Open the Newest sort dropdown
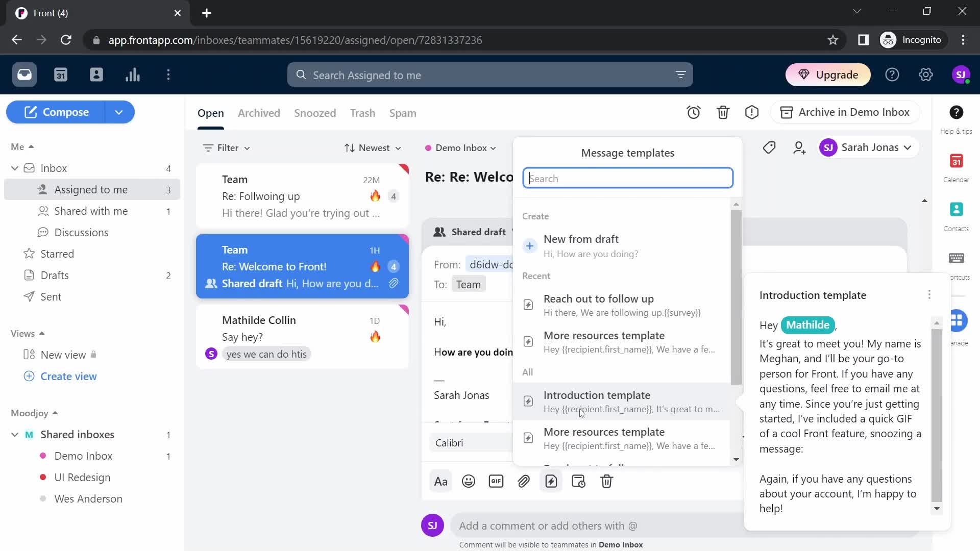This screenshot has height=551, width=980. pos(373,148)
